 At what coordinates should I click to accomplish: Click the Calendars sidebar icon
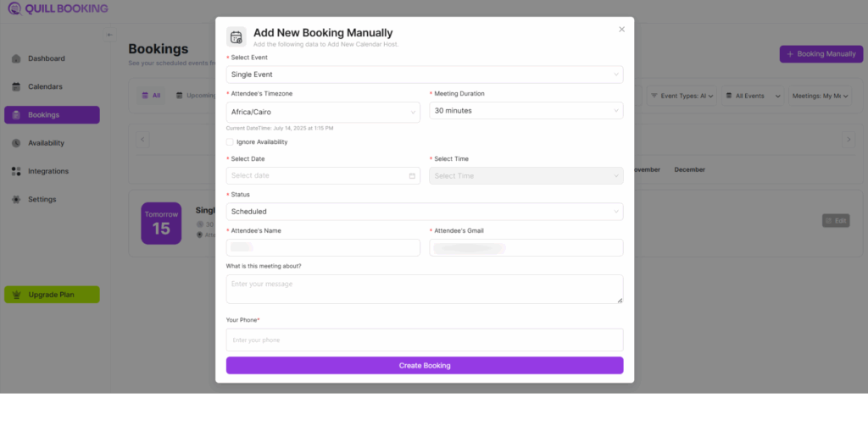[x=16, y=86]
